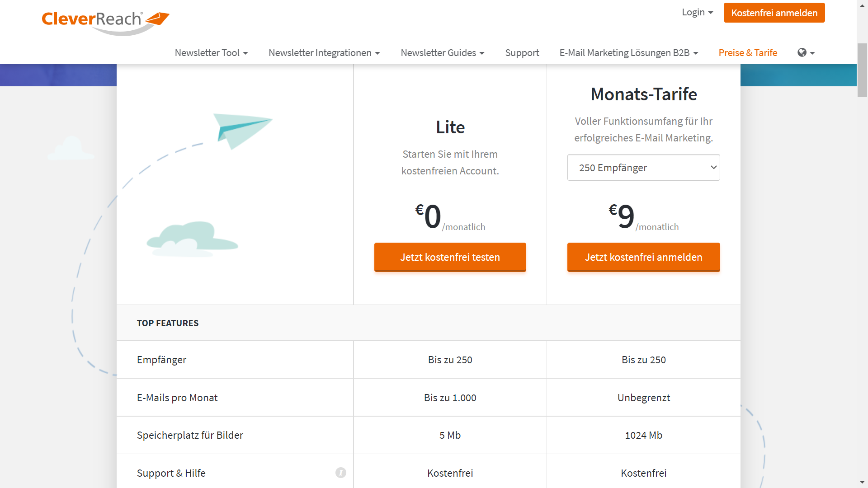Open E-Mail Marketing Lösungen B2B menu
This screenshot has width=868, height=488.
click(629, 53)
